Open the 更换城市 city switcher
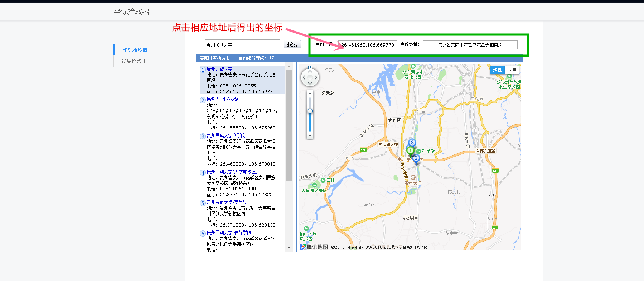Screen dimensions: 644x281 pos(221,58)
